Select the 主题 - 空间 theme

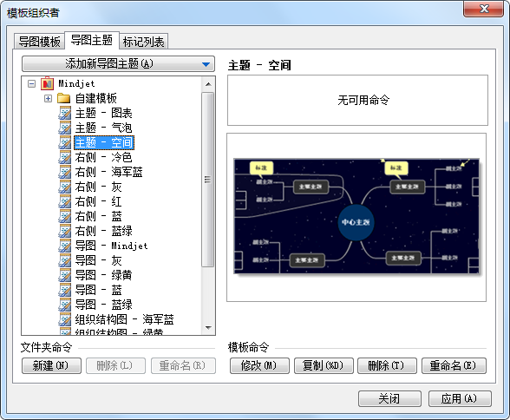point(104,142)
